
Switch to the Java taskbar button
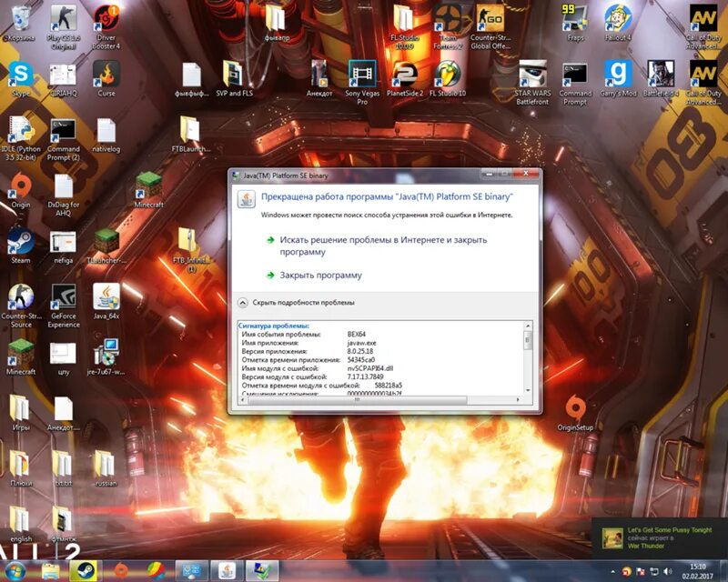click(227, 571)
